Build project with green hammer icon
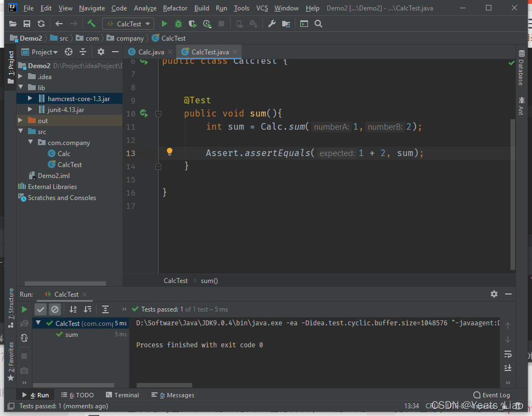The height and width of the screenshot is (416, 532). [91, 24]
